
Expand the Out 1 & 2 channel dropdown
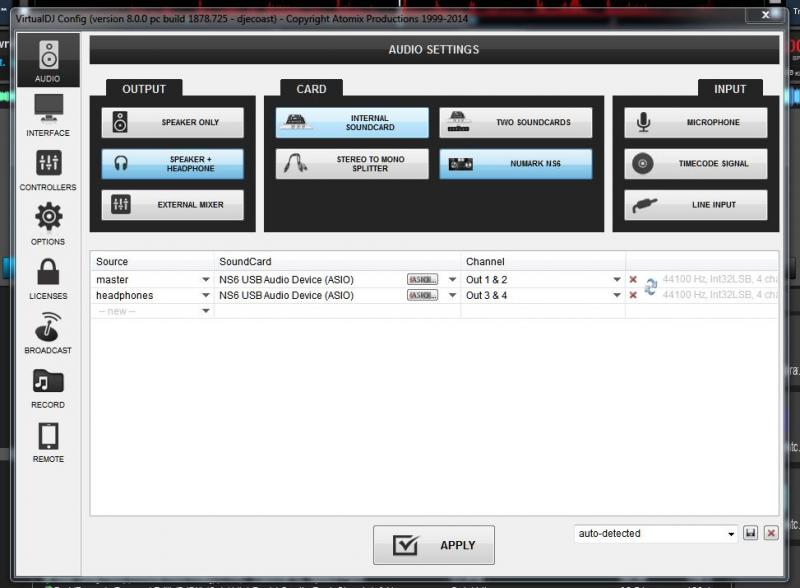click(x=617, y=280)
